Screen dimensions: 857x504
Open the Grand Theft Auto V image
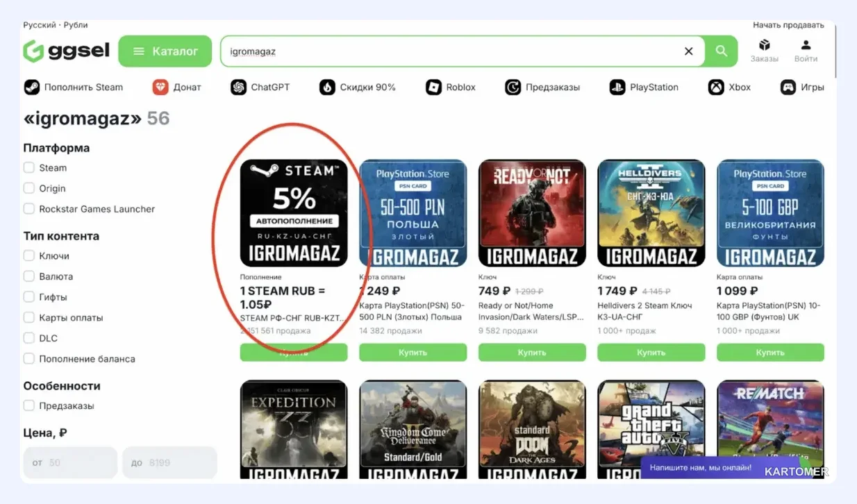pyautogui.click(x=651, y=430)
